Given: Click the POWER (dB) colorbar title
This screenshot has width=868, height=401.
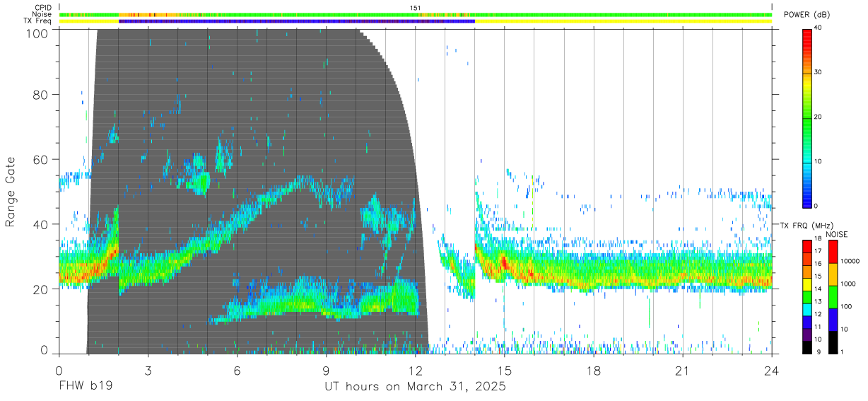Looking at the screenshot, I should pyautogui.click(x=808, y=15).
